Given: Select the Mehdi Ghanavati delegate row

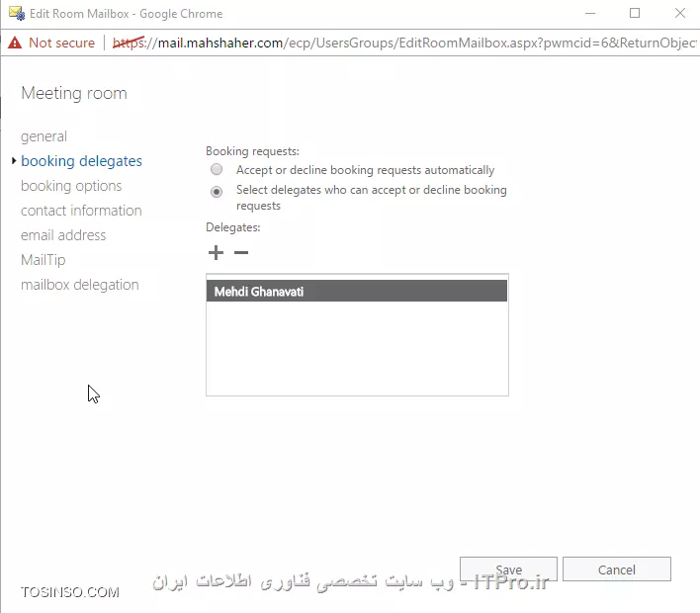Looking at the screenshot, I should tap(357, 291).
